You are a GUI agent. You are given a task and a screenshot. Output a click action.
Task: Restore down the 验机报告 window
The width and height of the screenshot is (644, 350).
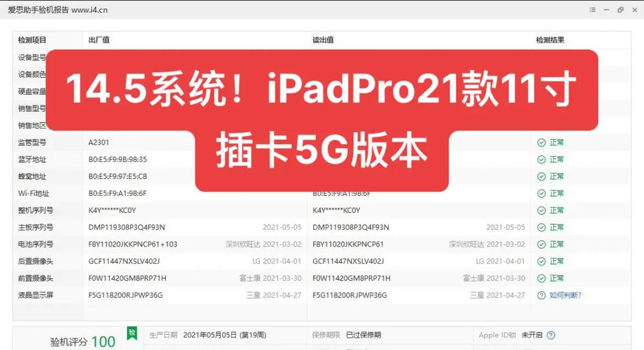click(x=620, y=10)
